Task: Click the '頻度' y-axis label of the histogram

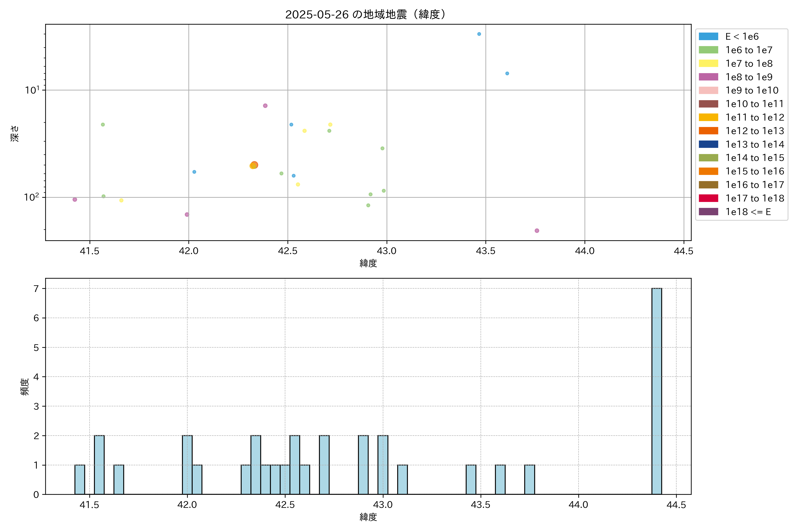Action: [24, 387]
